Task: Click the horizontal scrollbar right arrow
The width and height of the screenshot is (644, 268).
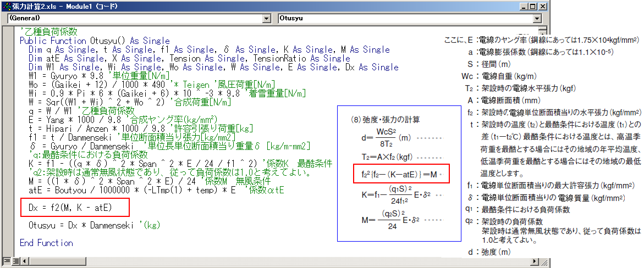Action: point(535,261)
